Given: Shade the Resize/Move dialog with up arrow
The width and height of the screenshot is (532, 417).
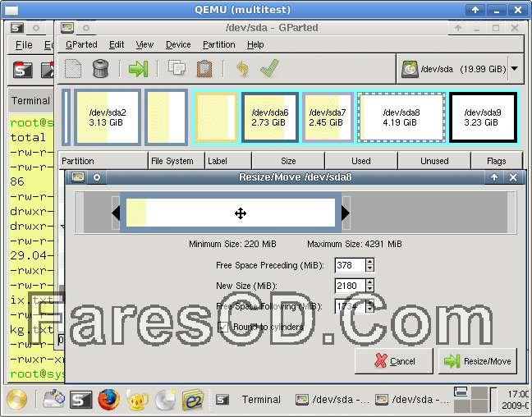Looking at the screenshot, I should tap(494, 177).
